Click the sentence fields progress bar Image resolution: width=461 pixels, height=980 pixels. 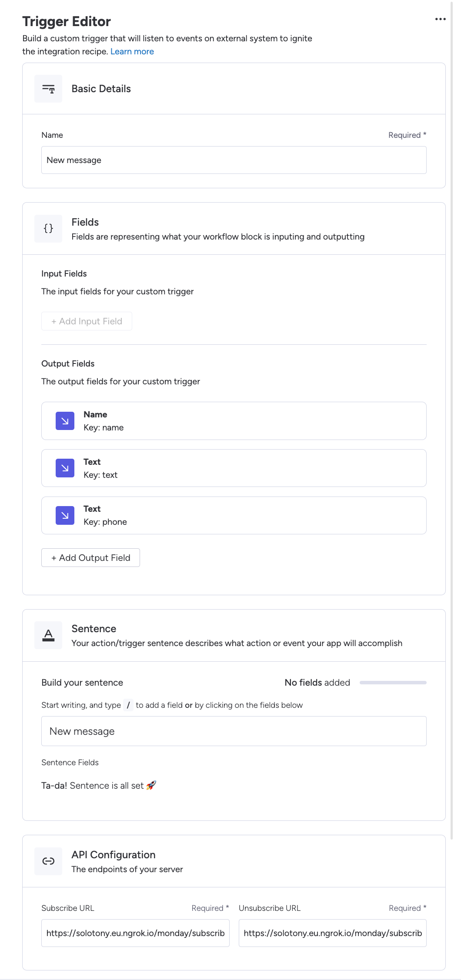coord(393,683)
